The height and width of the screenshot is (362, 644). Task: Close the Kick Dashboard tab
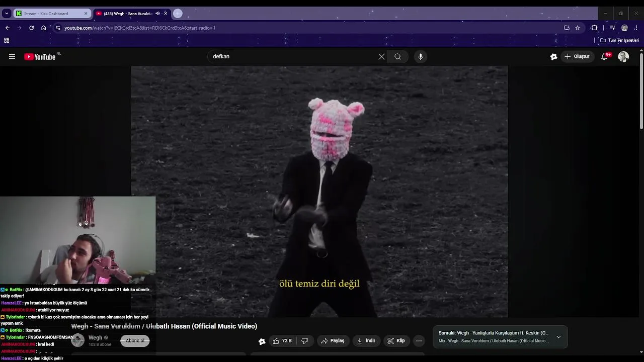click(x=86, y=14)
